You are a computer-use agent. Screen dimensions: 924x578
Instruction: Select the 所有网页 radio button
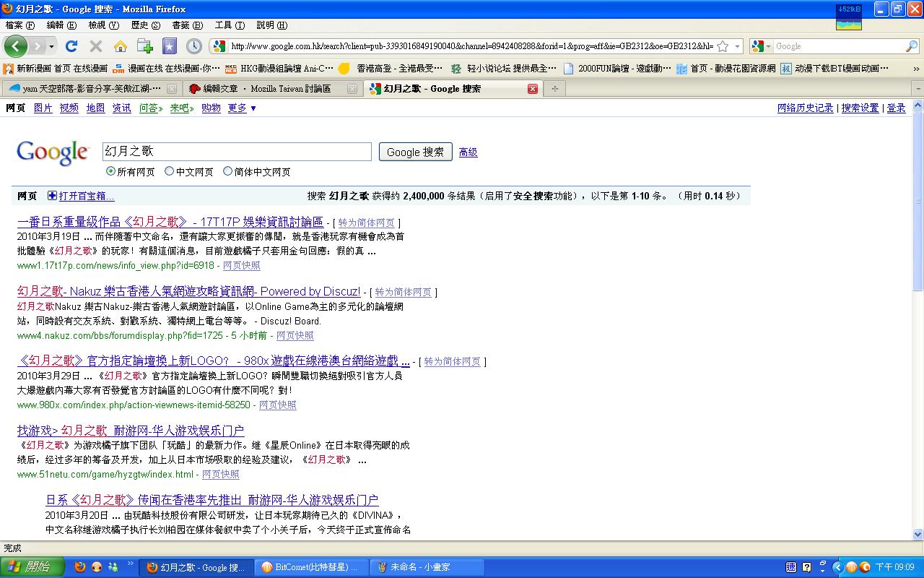pyautogui.click(x=110, y=171)
